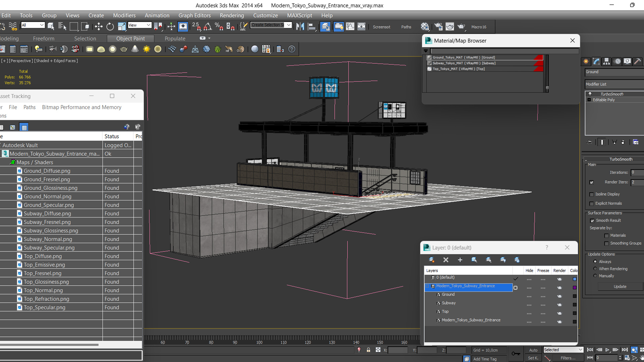Image resolution: width=644 pixels, height=362 pixels.
Task: Delete highlighted layer in Layer dialog
Action: [446, 260]
